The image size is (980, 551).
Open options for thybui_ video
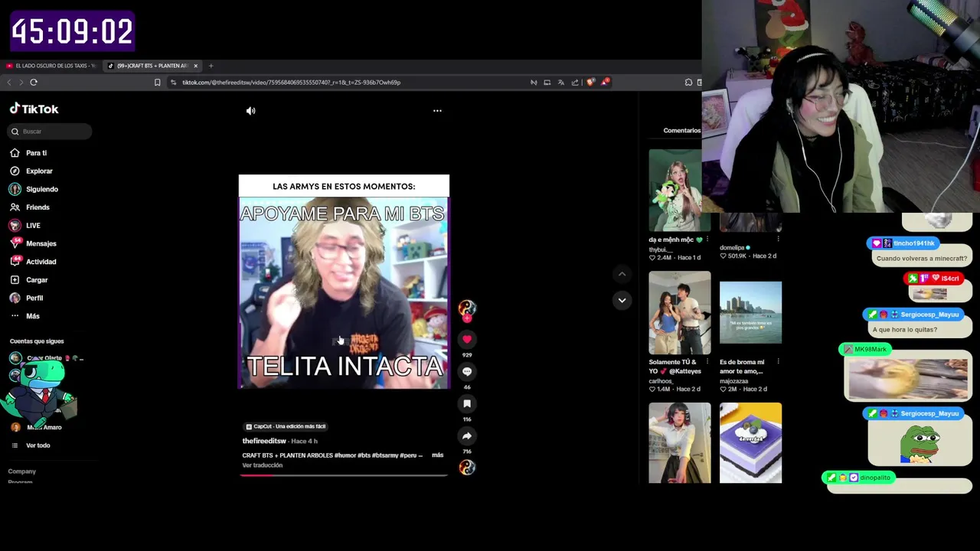707,240
